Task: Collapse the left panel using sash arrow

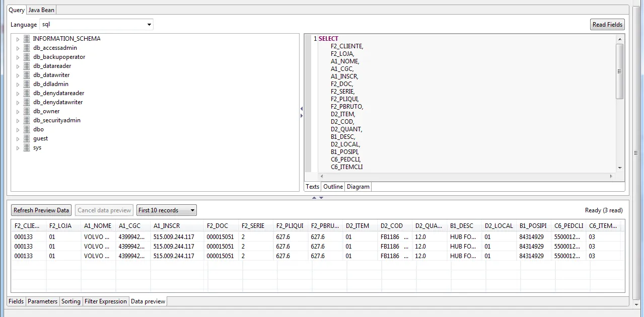Action: click(x=302, y=109)
